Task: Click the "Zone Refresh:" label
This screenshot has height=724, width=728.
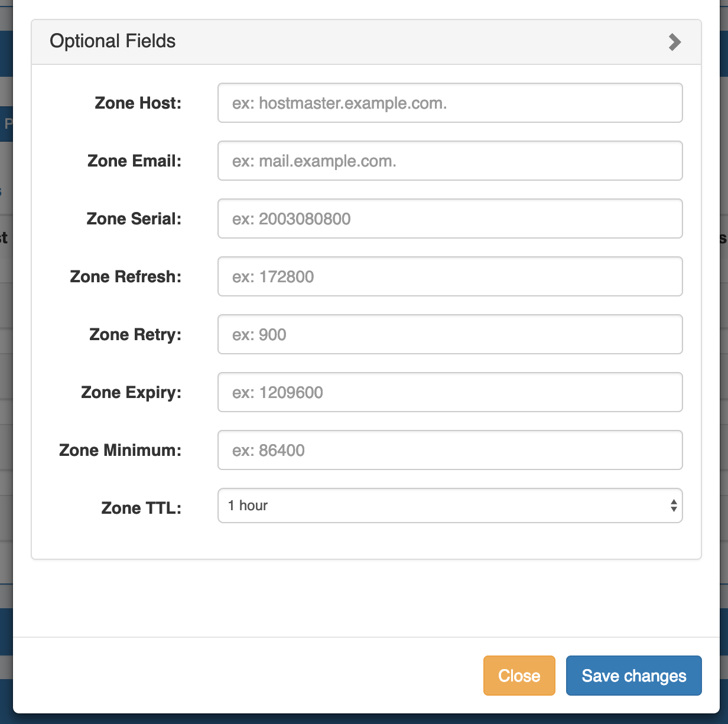Action: coord(126,277)
